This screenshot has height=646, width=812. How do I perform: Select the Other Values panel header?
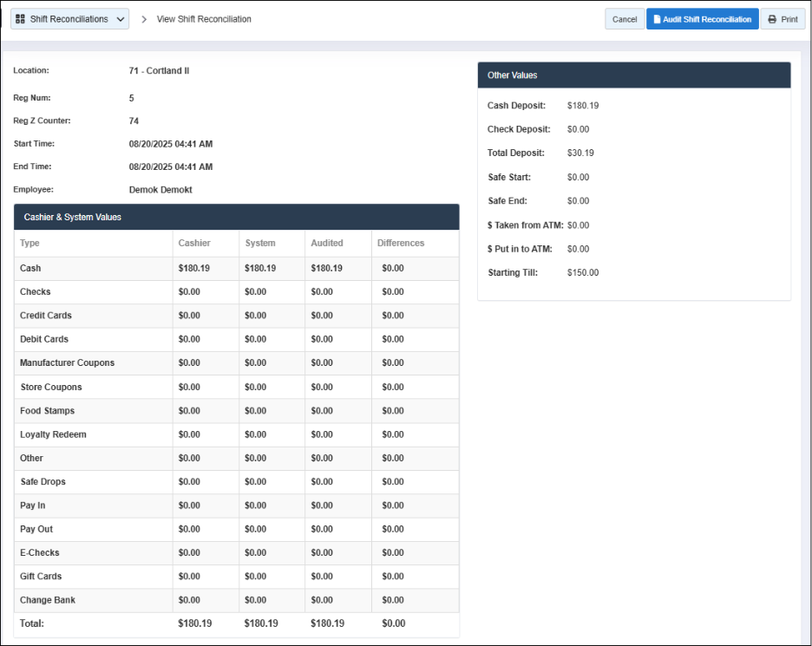pos(633,75)
